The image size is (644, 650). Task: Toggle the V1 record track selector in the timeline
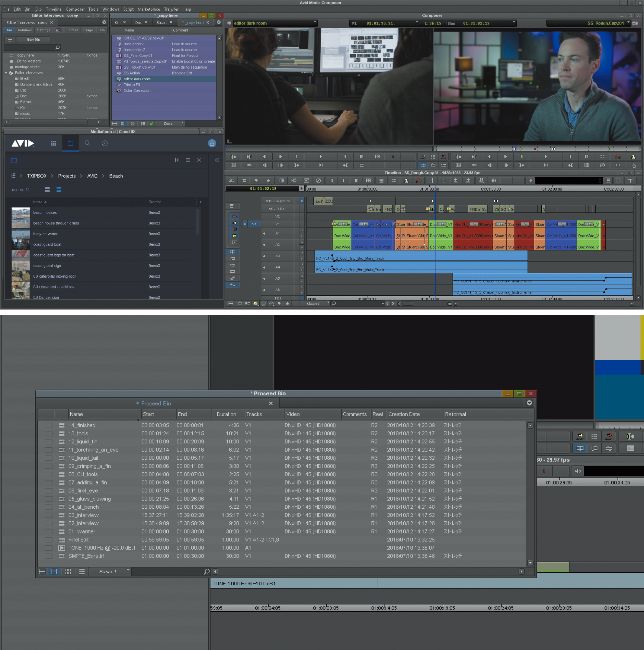(277, 224)
